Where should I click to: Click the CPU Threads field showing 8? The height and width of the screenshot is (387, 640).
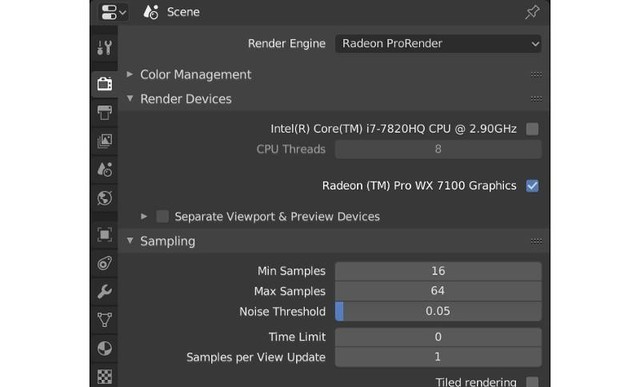(x=438, y=149)
